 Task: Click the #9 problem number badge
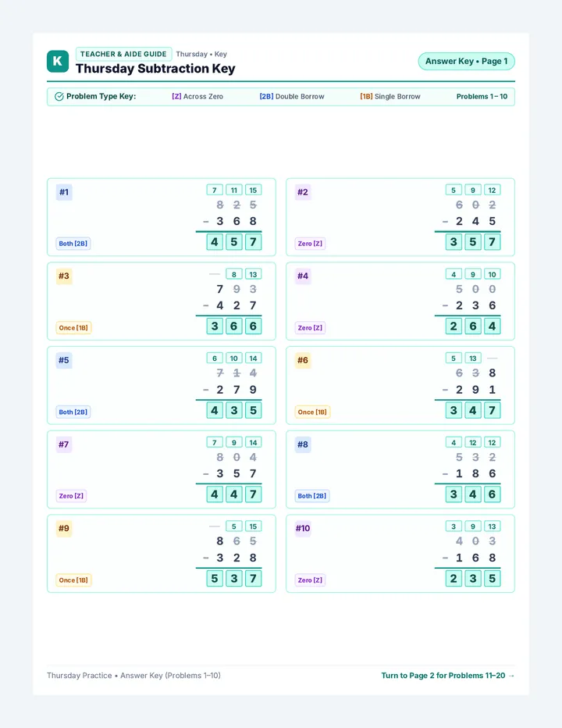click(64, 528)
